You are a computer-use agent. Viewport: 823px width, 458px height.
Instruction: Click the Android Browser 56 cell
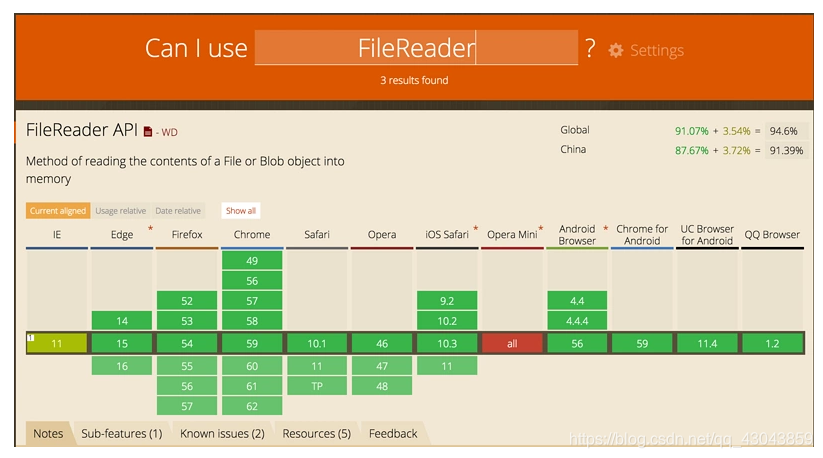pyautogui.click(x=577, y=344)
